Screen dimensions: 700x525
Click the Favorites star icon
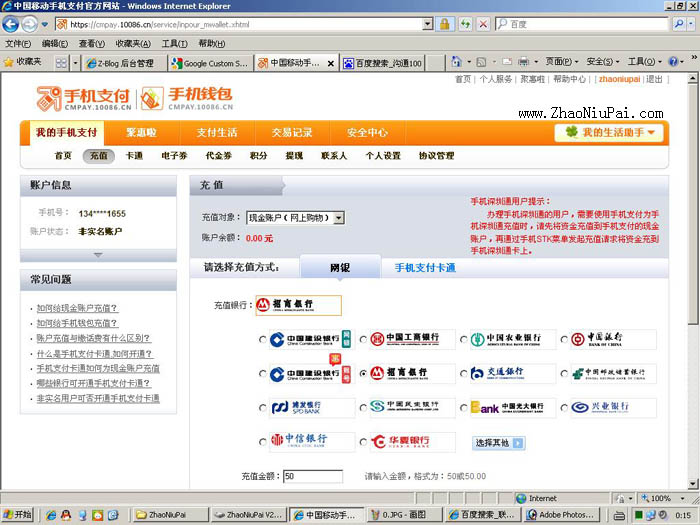(x=8, y=62)
